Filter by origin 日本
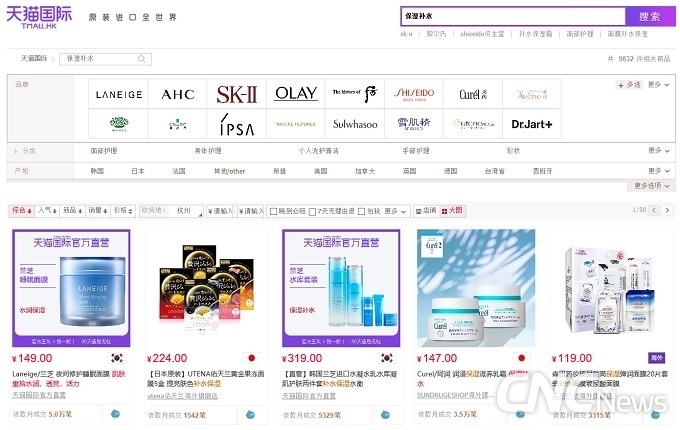This screenshot has width=680, height=430. click(138, 171)
